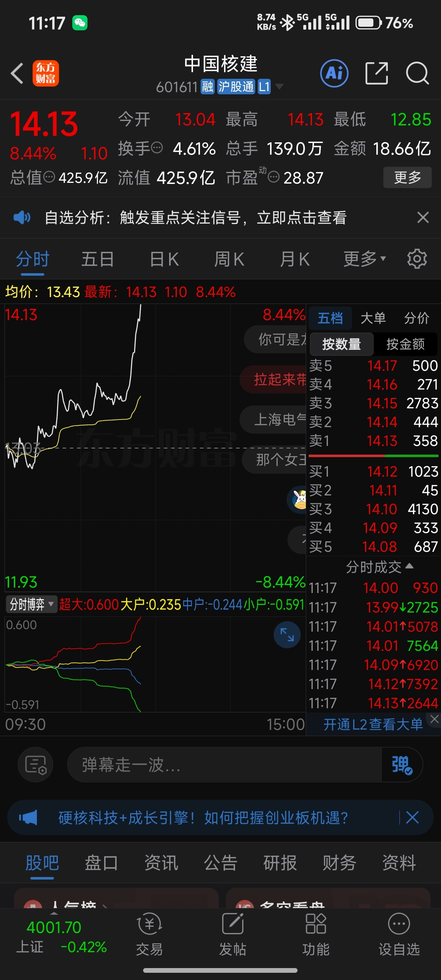Switch to the 分时 chart tab
Viewport: 441px width, 980px height.
coord(32,259)
